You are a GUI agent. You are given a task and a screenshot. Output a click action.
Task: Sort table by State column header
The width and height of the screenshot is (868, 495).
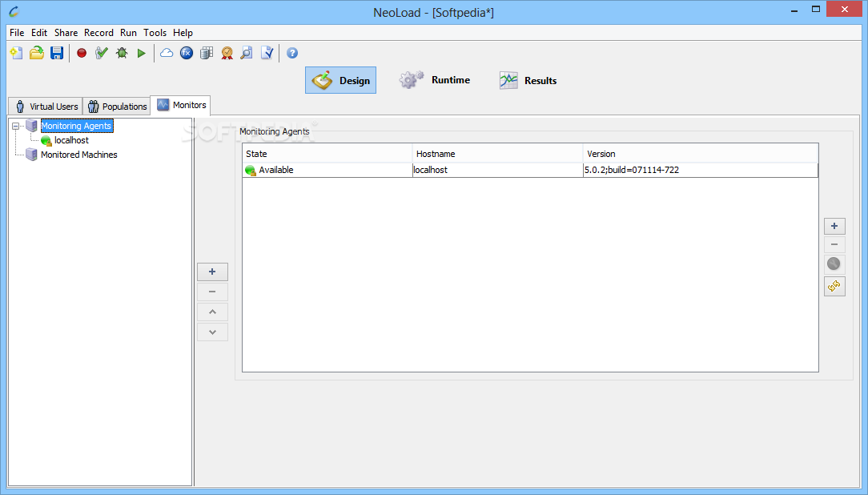coord(328,154)
